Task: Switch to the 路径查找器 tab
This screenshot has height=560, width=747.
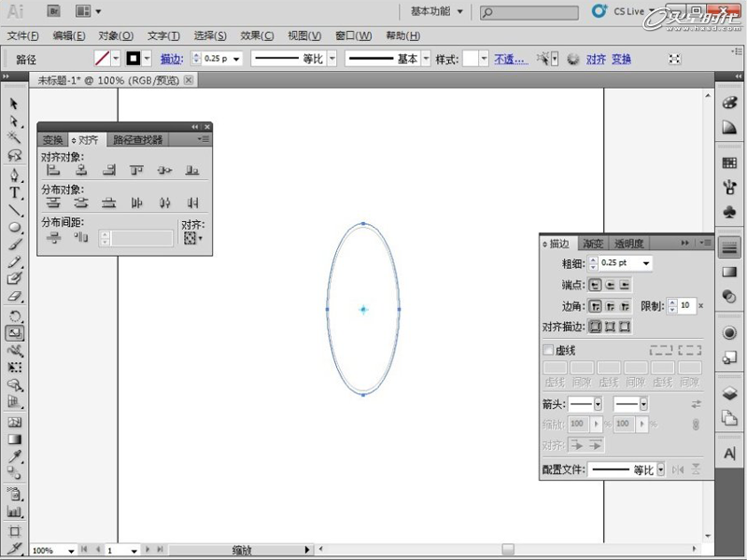Action: [x=138, y=140]
